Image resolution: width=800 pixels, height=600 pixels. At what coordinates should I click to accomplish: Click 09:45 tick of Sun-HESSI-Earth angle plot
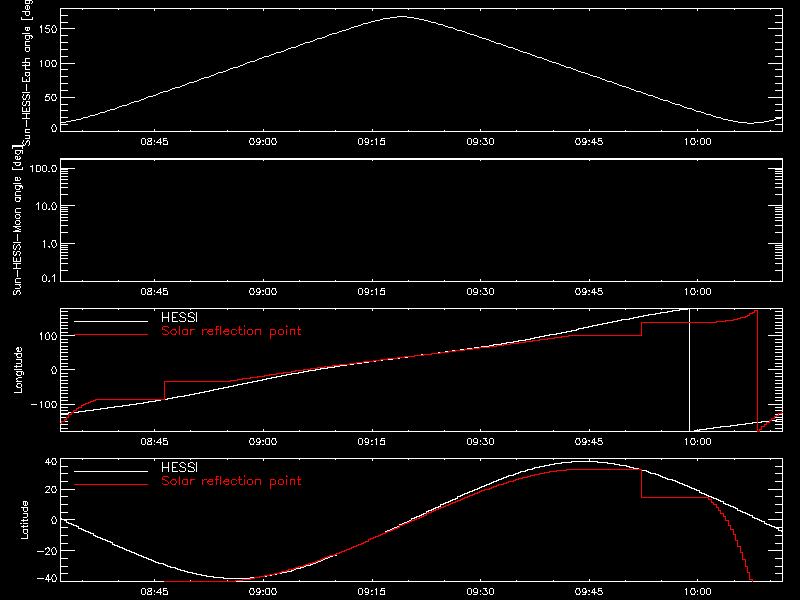(589, 142)
